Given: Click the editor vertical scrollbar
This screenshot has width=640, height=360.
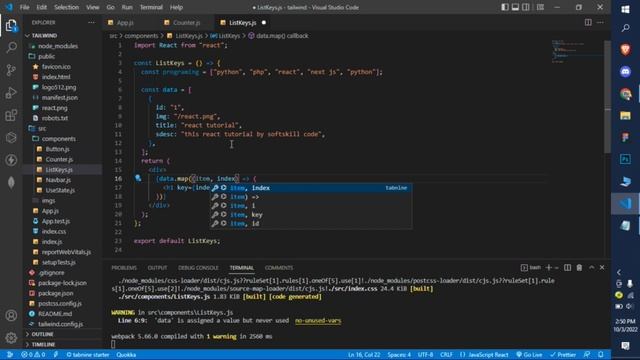Looking at the screenshot, I should pyautogui.click(x=607, y=96).
